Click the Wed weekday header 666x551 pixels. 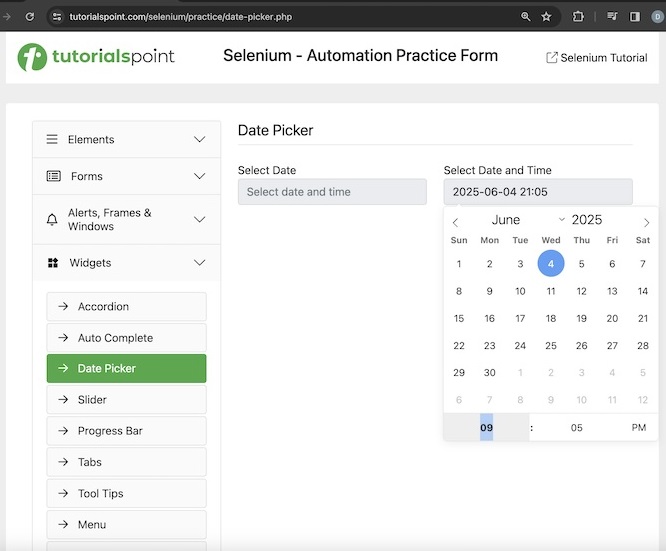(551, 240)
